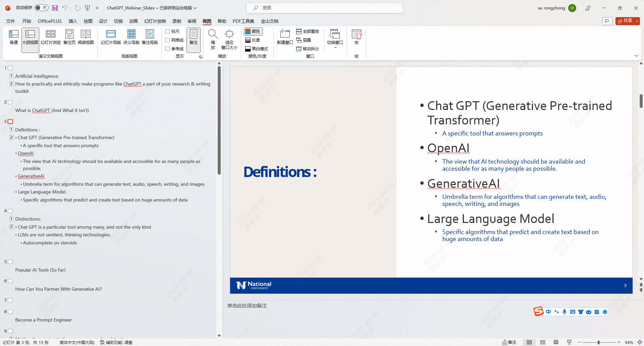Open Undo history dropdown arrow
This screenshot has width=644, height=346.
click(70, 8)
